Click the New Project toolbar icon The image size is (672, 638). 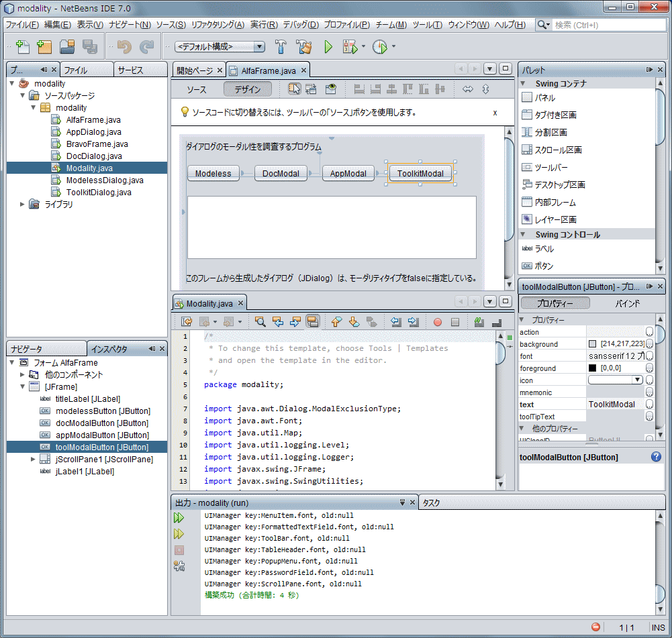[44, 47]
